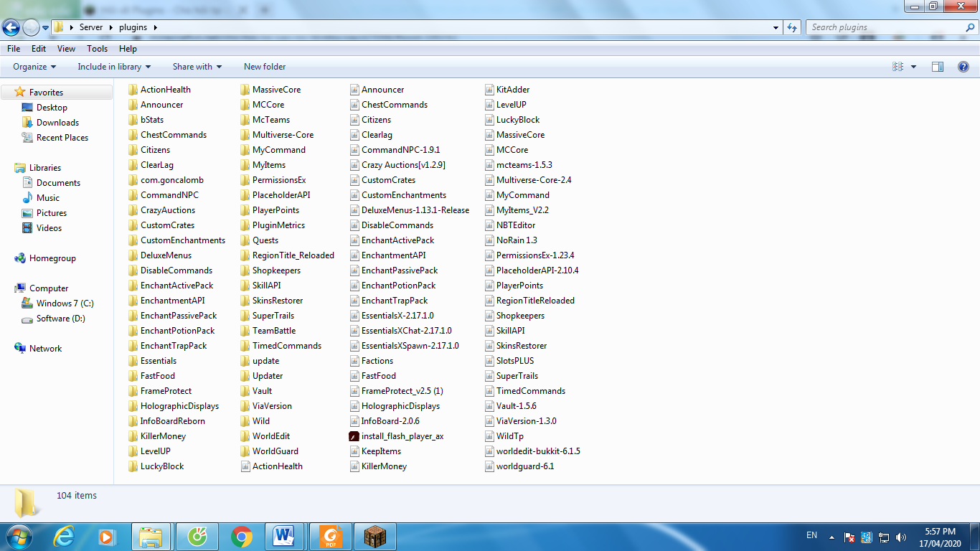Refresh the plugins folder view

[792, 27]
